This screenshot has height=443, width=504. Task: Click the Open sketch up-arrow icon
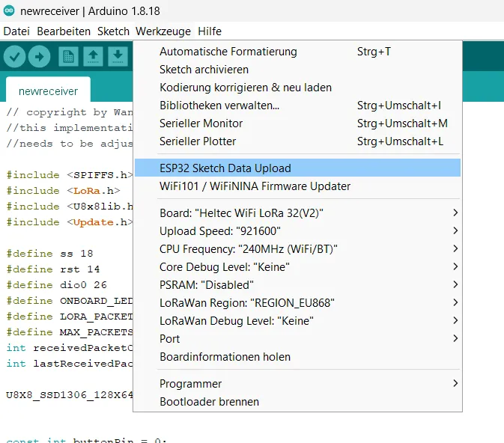[93, 55]
